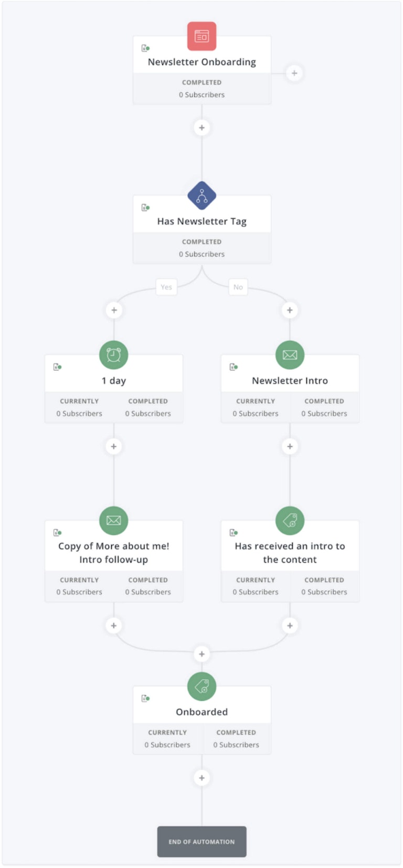Screen dimensions: 403x868
Task: Click the note icon on the 1 day card
Action: 58,368
